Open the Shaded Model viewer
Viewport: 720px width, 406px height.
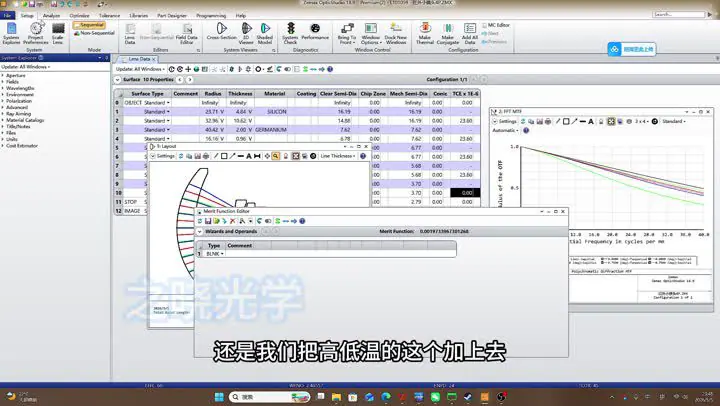pyautogui.click(x=264, y=33)
